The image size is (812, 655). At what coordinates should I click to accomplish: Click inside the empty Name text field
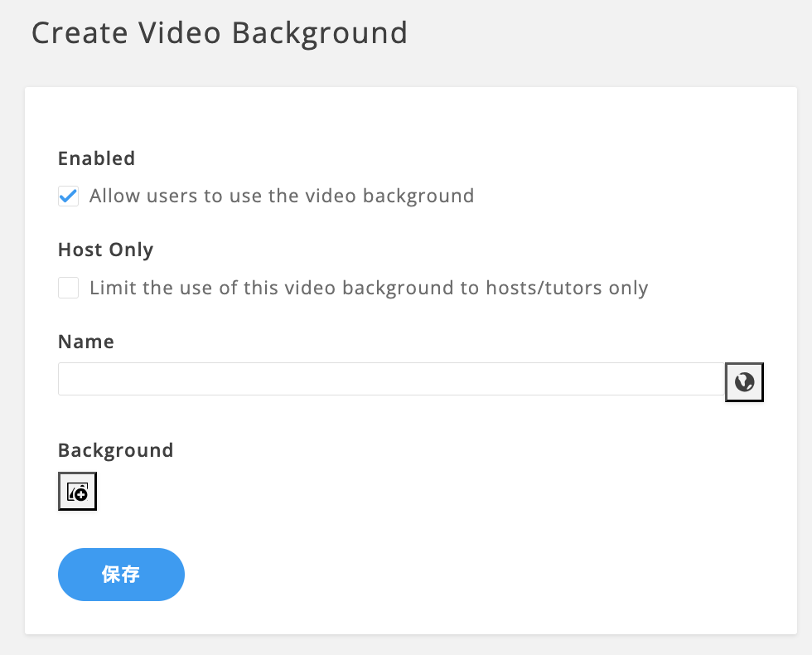pyautogui.click(x=389, y=379)
